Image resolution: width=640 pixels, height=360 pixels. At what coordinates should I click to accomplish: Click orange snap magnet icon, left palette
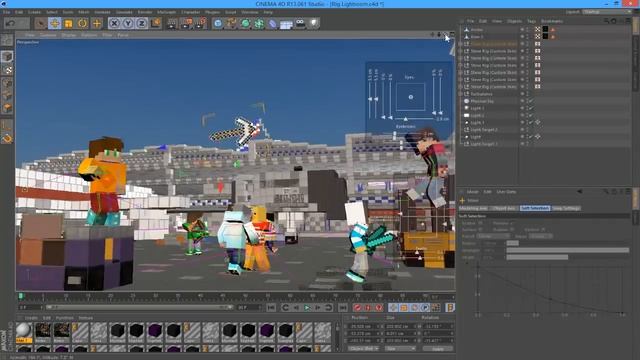pyautogui.click(x=7, y=138)
